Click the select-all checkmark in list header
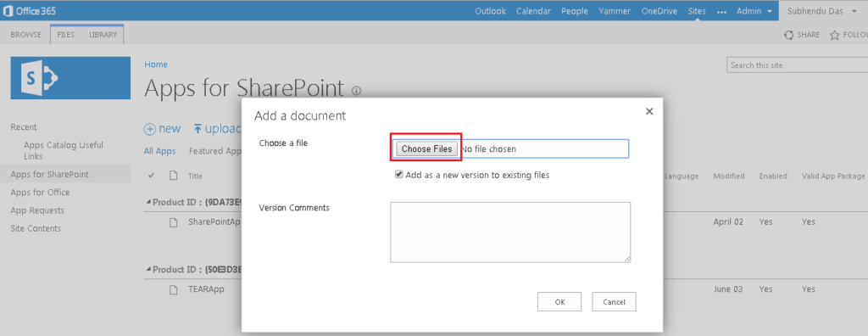The image size is (868, 336). 151,176
